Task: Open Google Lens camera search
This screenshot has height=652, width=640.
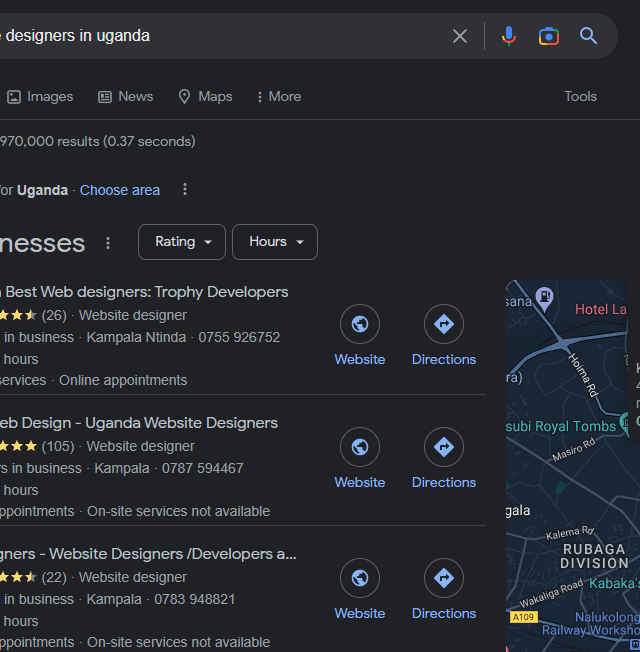Action: (x=549, y=36)
